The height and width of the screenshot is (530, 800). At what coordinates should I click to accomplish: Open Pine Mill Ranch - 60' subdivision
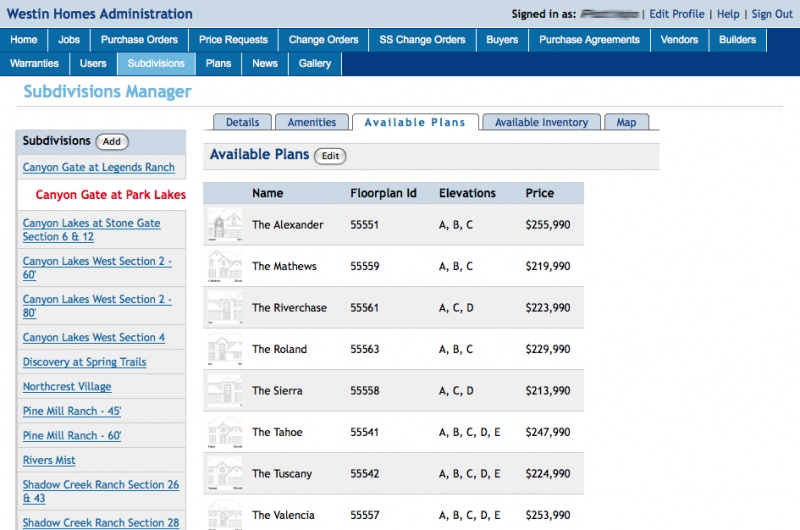(x=72, y=435)
